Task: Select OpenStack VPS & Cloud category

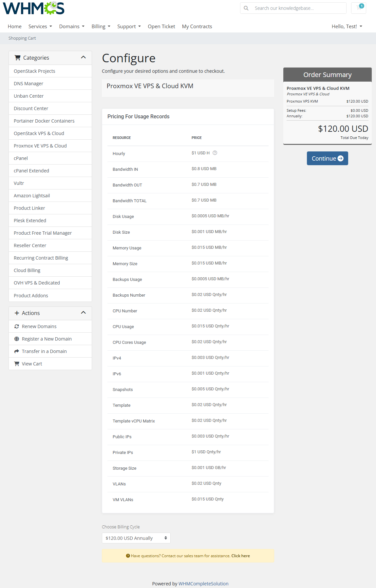Action: [50, 133]
